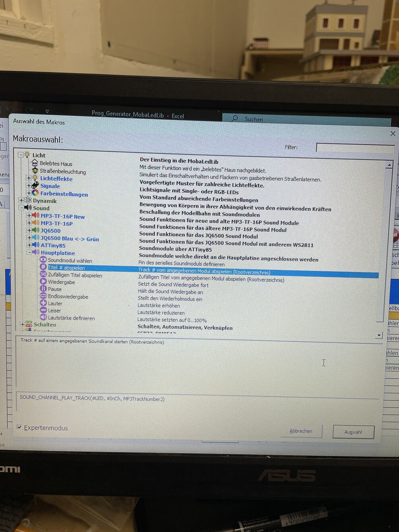The height and width of the screenshot is (532, 399).
Task: Confirm with the Auswahl button
Action: [353, 432]
